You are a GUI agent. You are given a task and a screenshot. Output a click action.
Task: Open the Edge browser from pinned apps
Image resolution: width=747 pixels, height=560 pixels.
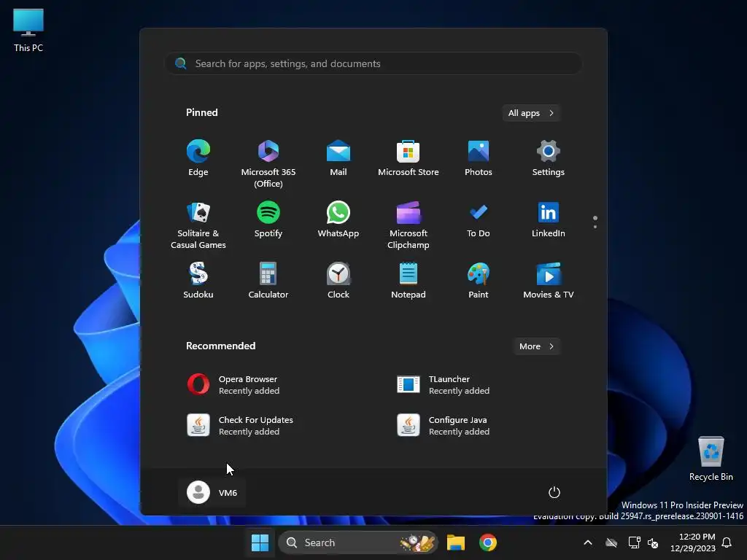[x=198, y=158]
